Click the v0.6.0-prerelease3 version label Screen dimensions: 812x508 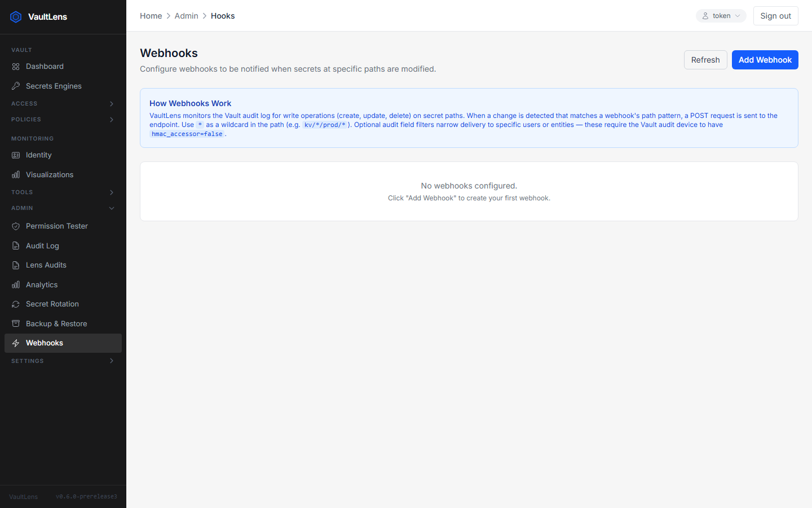[86, 497]
